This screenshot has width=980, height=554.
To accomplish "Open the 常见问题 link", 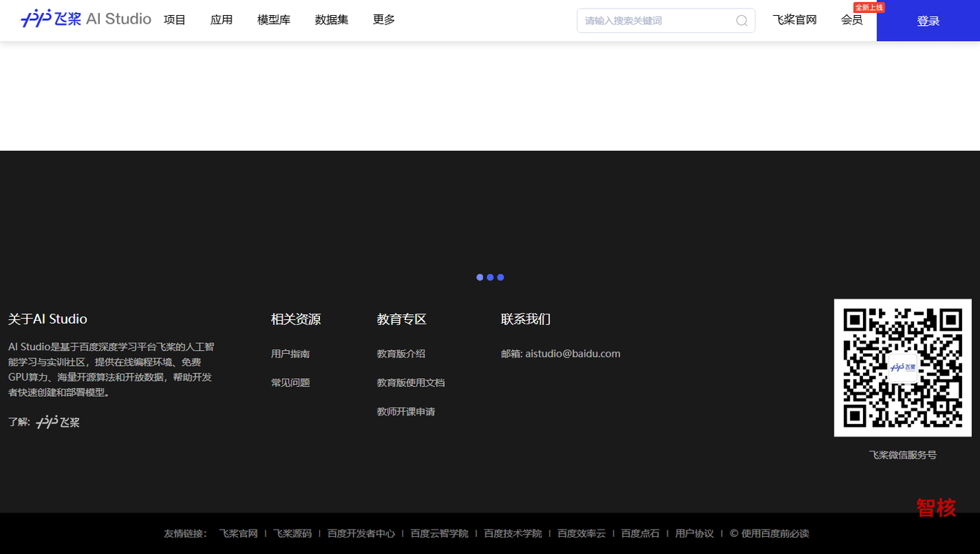I will tap(291, 382).
